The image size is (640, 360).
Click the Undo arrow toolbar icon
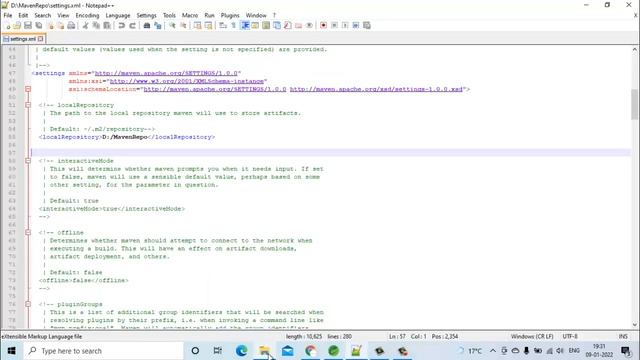point(121,25)
